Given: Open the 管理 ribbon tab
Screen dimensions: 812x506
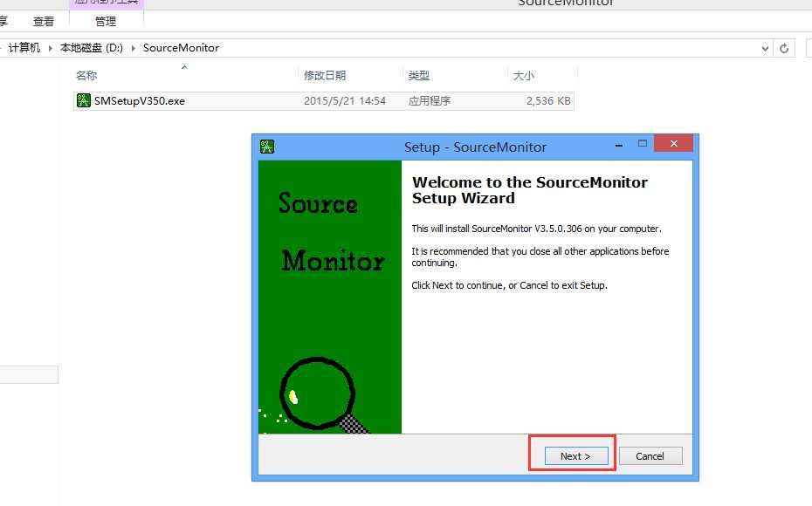Looking at the screenshot, I should (106, 21).
